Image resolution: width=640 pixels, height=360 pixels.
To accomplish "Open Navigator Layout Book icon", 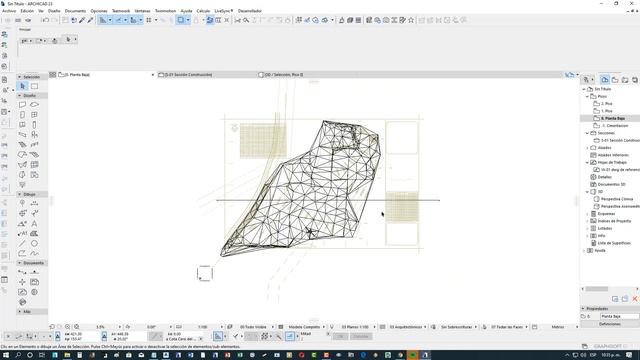I will [x=625, y=80].
